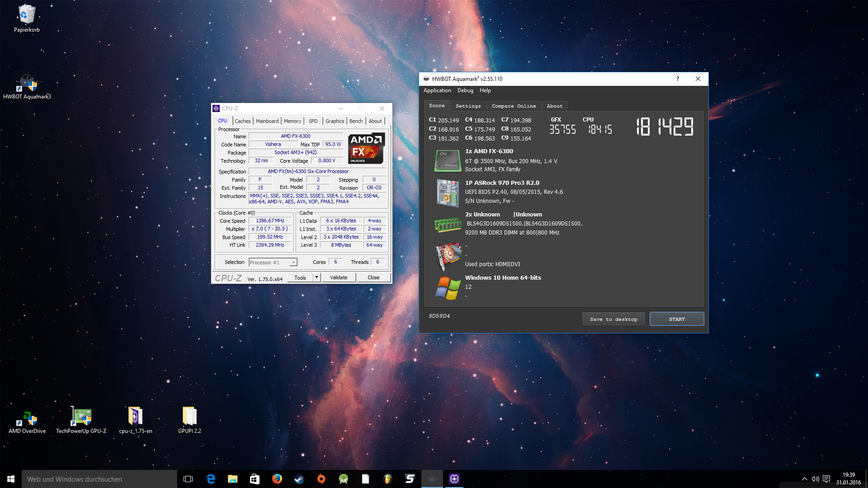Click the Validate button in CPU-Z
The width and height of the screenshot is (868, 488).
click(x=339, y=277)
